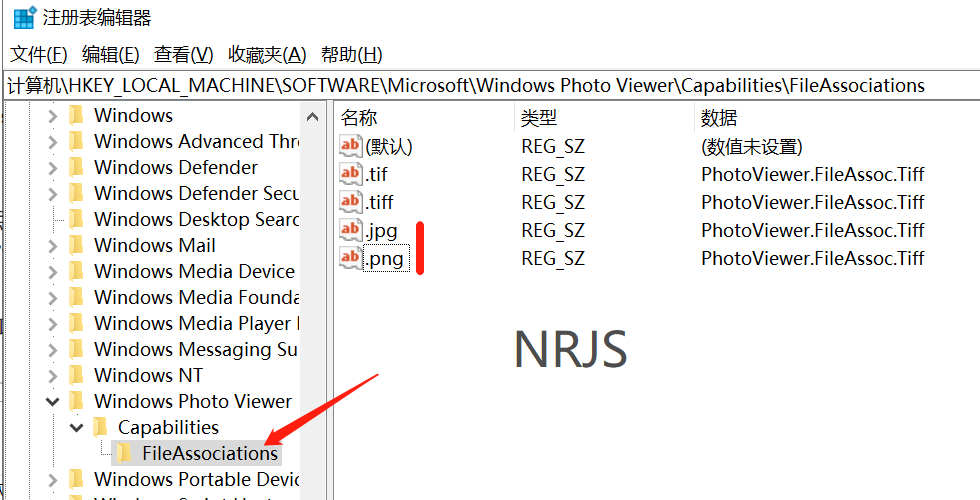
Task: Open the 查看(V) menu
Action: [x=184, y=55]
